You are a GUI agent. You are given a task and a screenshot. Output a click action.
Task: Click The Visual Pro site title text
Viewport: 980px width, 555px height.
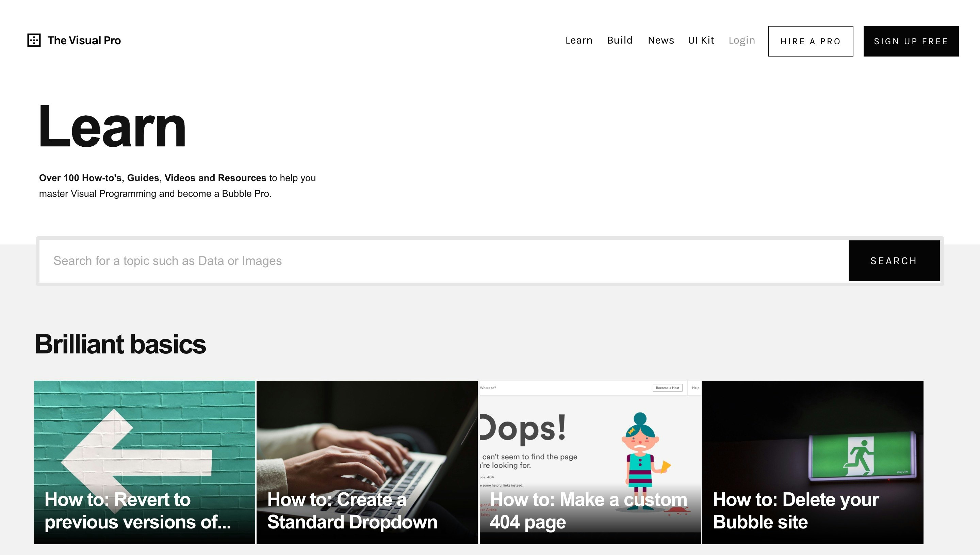coord(84,41)
